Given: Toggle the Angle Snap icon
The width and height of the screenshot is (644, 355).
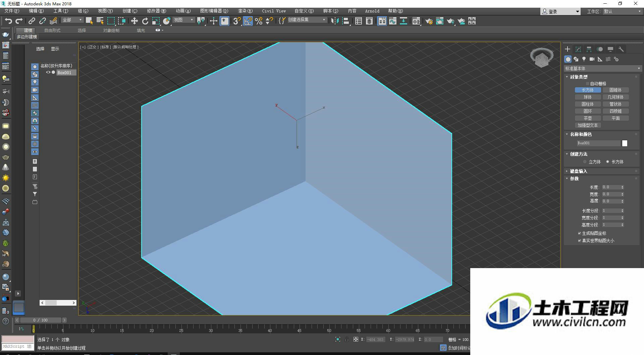Looking at the screenshot, I should (x=248, y=21).
